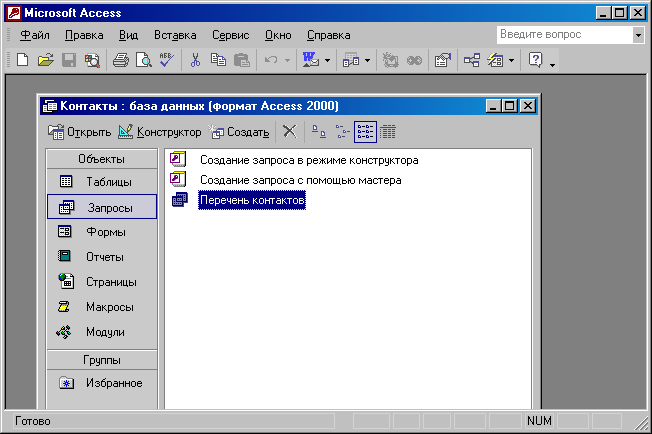The image size is (652, 434).
Task: Select Макросы in the objects bar
Action: click(102, 307)
